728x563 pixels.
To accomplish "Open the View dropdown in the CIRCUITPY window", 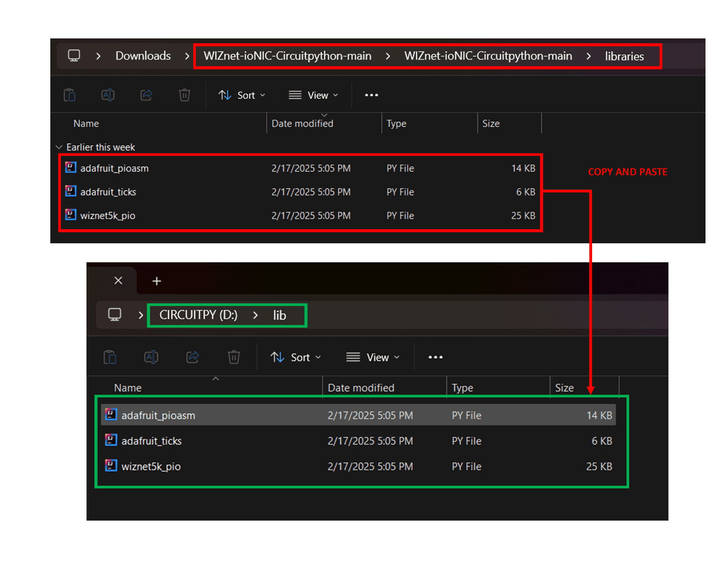I will [x=373, y=357].
